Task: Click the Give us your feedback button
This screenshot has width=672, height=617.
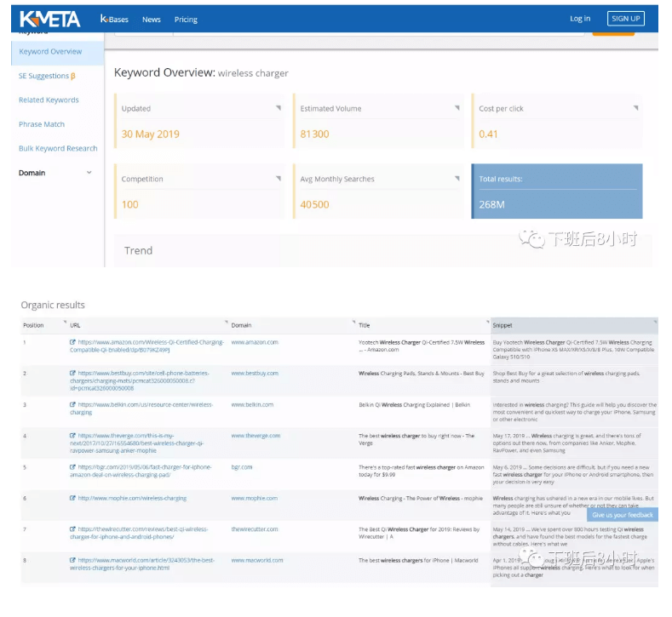Action: tap(623, 515)
